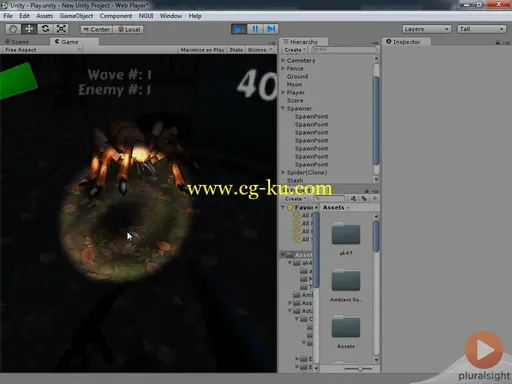Open the Game view options menu
This screenshot has width=512, height=384.
(x=272, y=43)
